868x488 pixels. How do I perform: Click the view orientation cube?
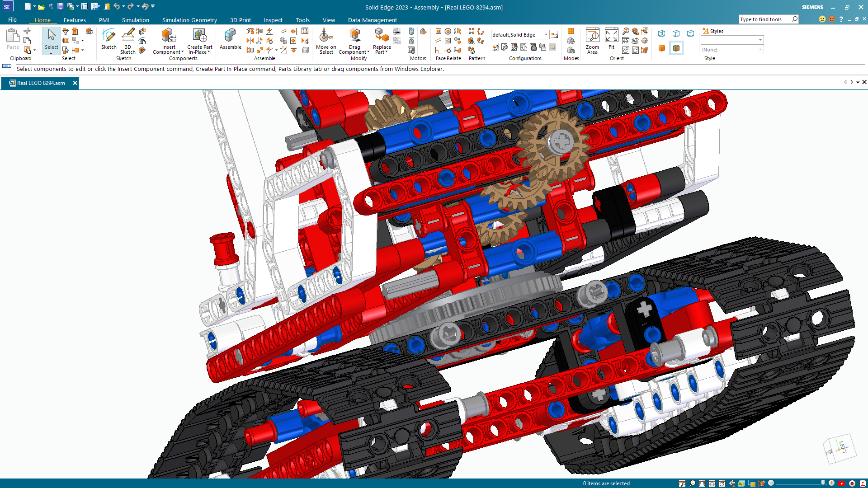(x=839, y=449)
